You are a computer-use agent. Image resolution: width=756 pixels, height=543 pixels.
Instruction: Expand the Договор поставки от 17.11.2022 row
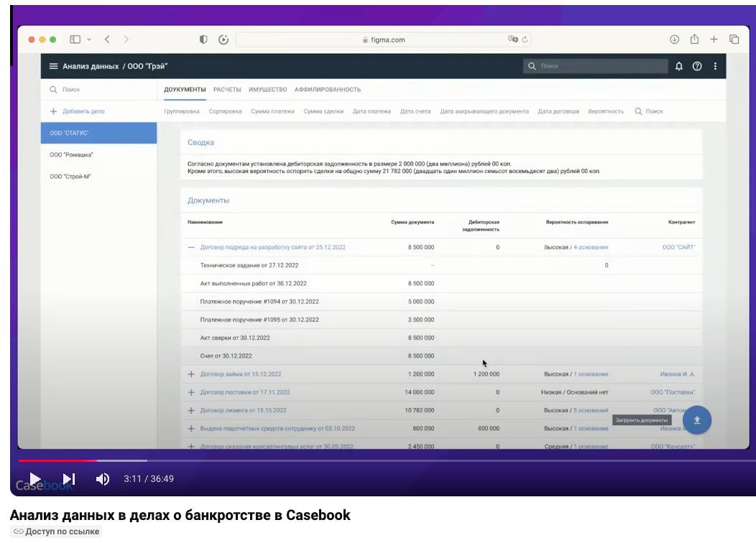(191, 392)
